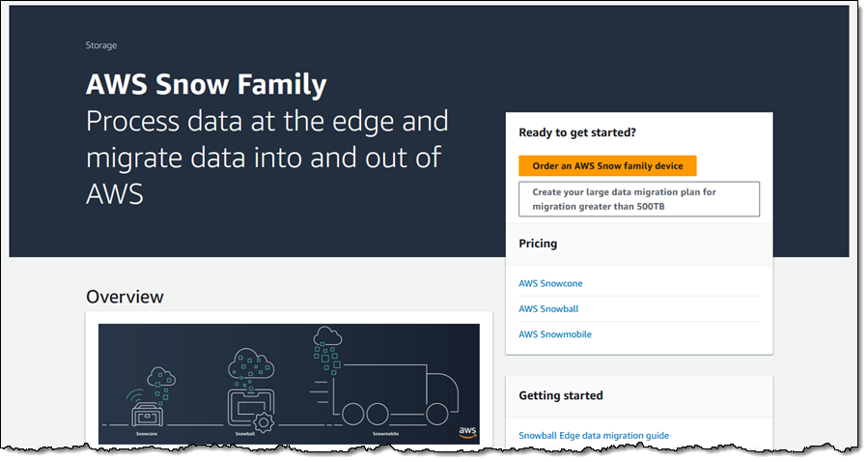Open the Snowball Edge data migration guide link

[594, 435]
